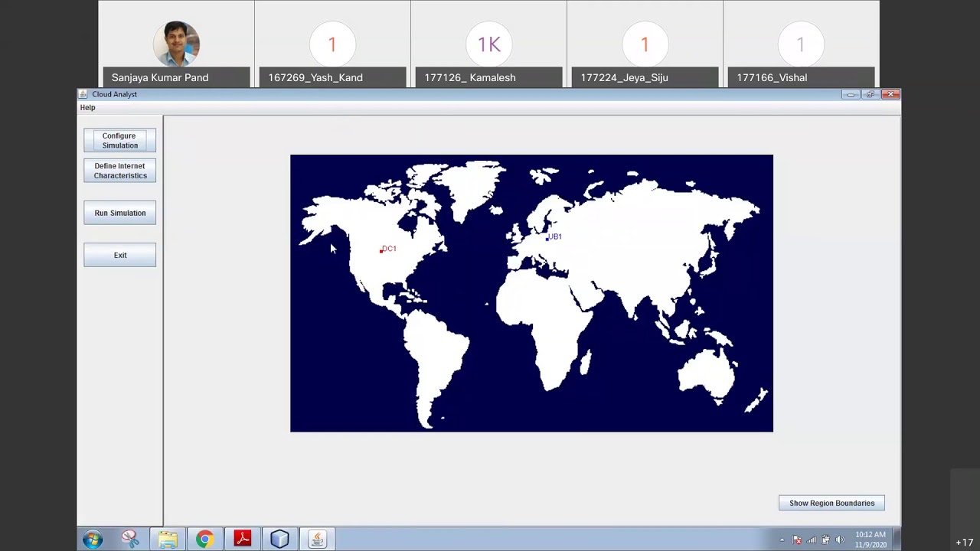This screenshot has height=551, width=980.
Task: Restore down the Cloud Analyst window
Action: [870, 94]
